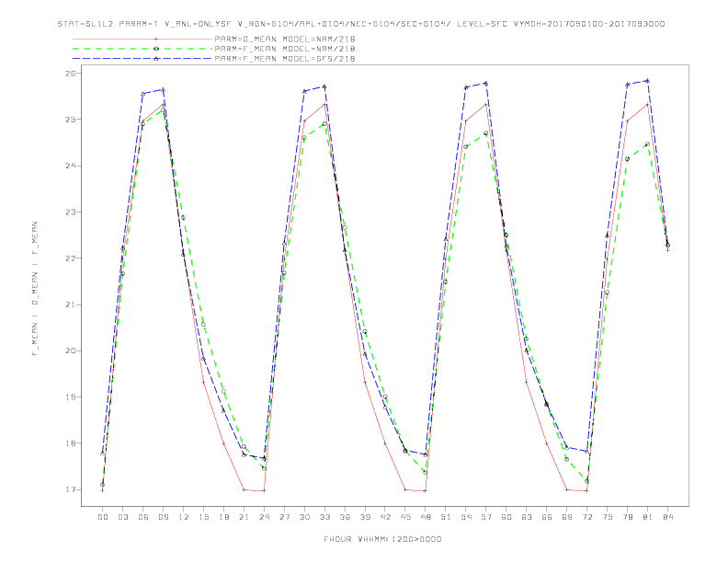Click the chart title starting with STAT=SL1L2
This screenshot has width=728, height=563.
coord(360,24)
